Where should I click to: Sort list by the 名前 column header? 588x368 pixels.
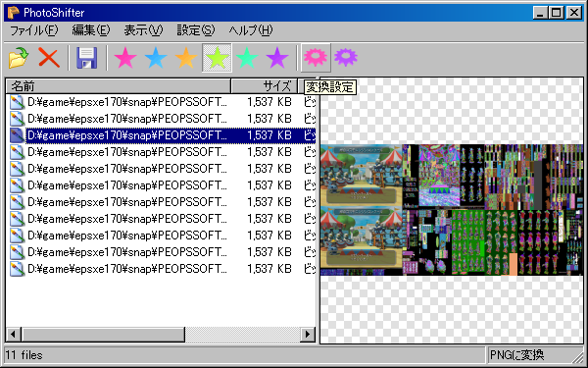119,86
